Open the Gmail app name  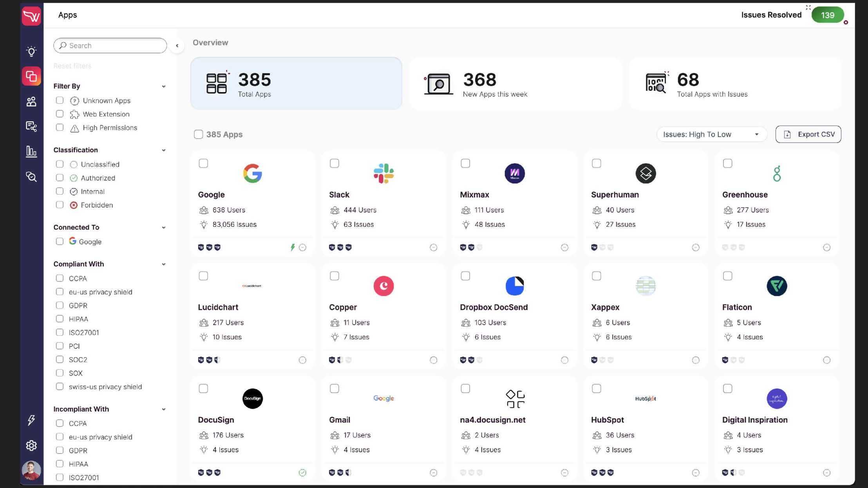[x=340, y=420]
